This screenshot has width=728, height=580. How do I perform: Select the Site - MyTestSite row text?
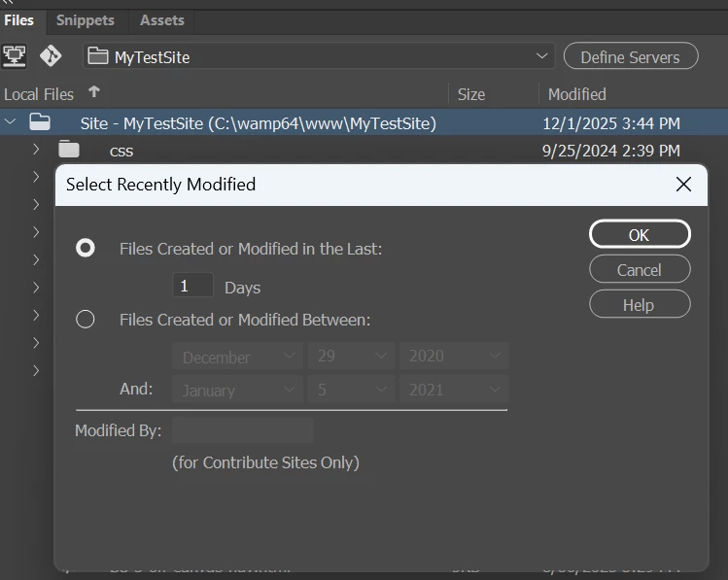click(x=259, y=123)
